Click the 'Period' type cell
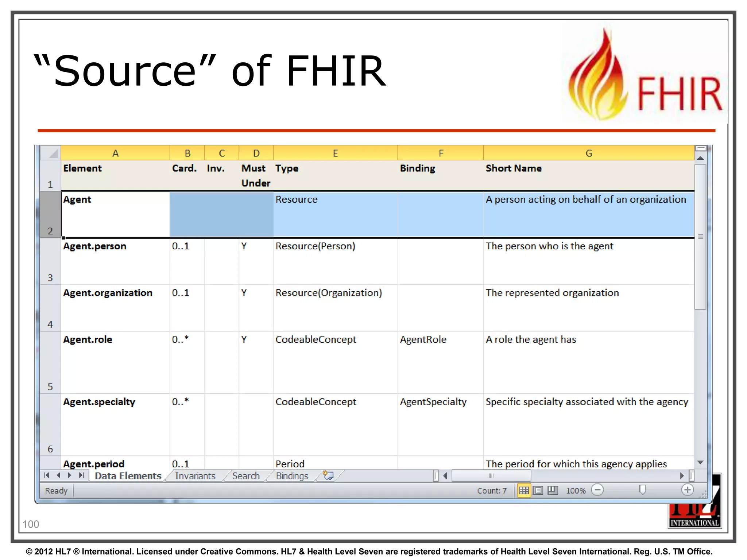This screenshot has width=747, height=560. coord(335,463)
